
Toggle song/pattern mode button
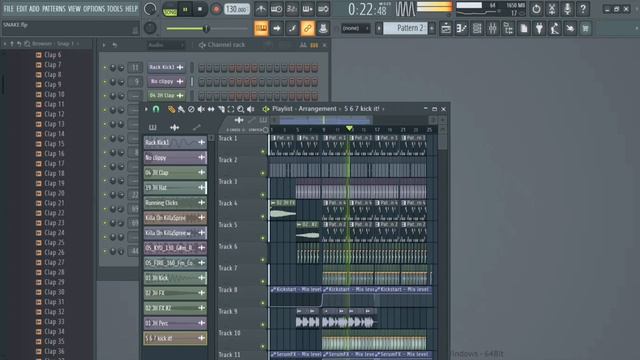[170, 9]
